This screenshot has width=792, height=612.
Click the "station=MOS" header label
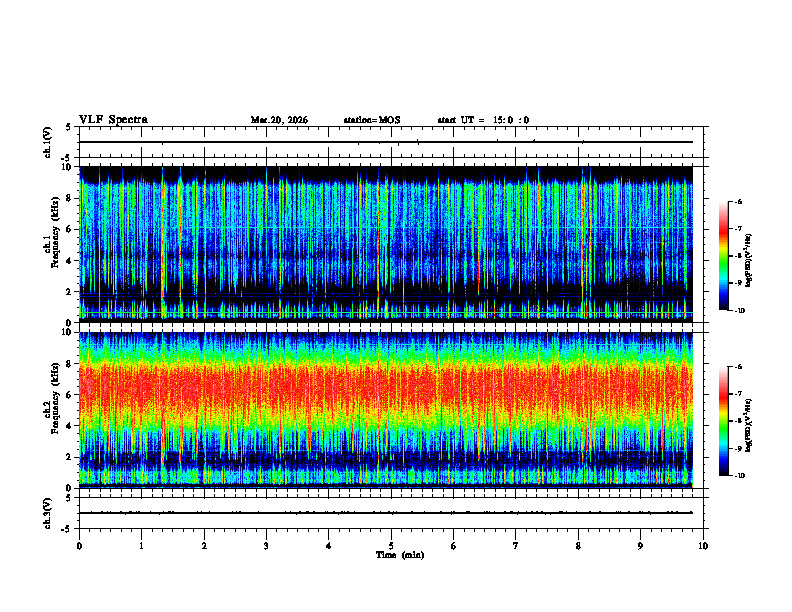[372, 120]
